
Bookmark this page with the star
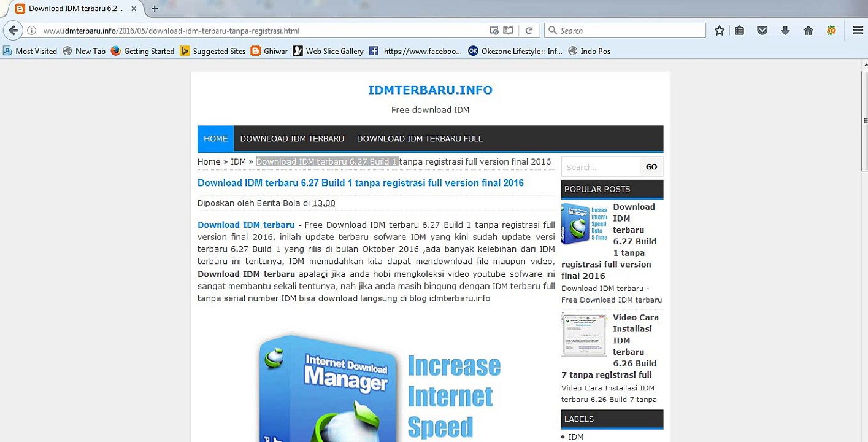click(x=720, y=31)
